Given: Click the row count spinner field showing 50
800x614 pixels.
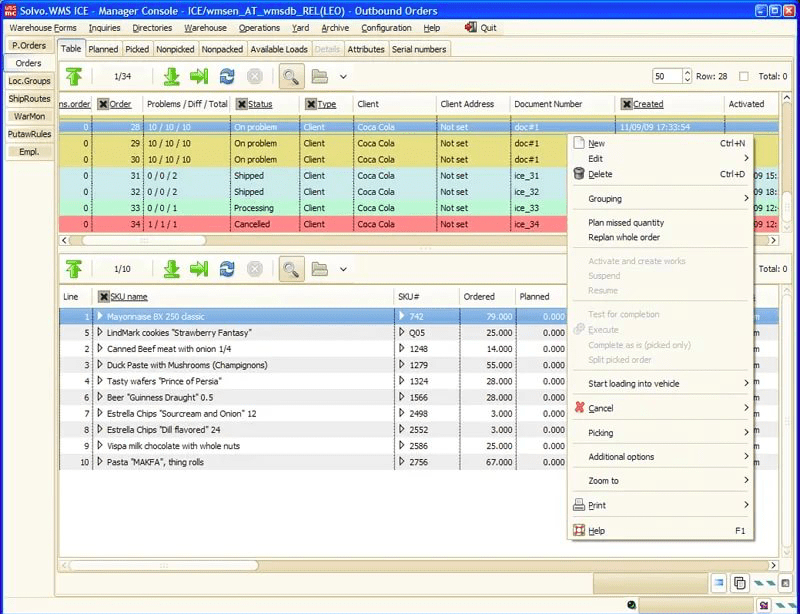Looking at the screenshot, I should pos(665,76).
